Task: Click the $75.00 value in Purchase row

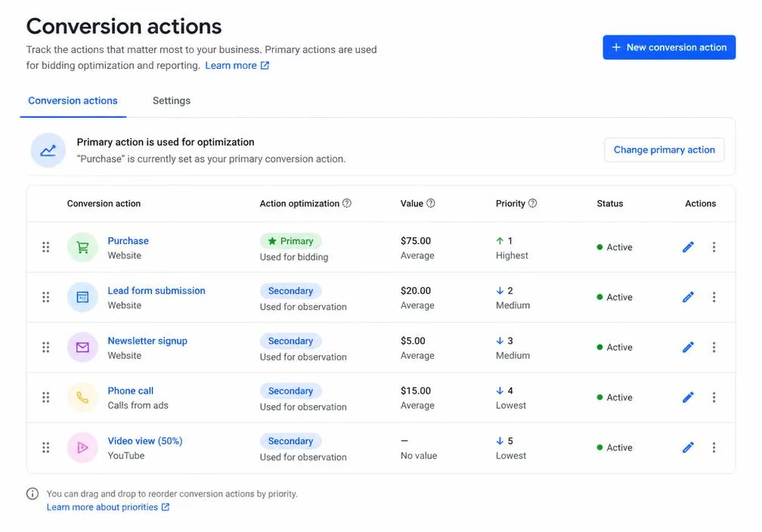Action: (x=416, y=240)
